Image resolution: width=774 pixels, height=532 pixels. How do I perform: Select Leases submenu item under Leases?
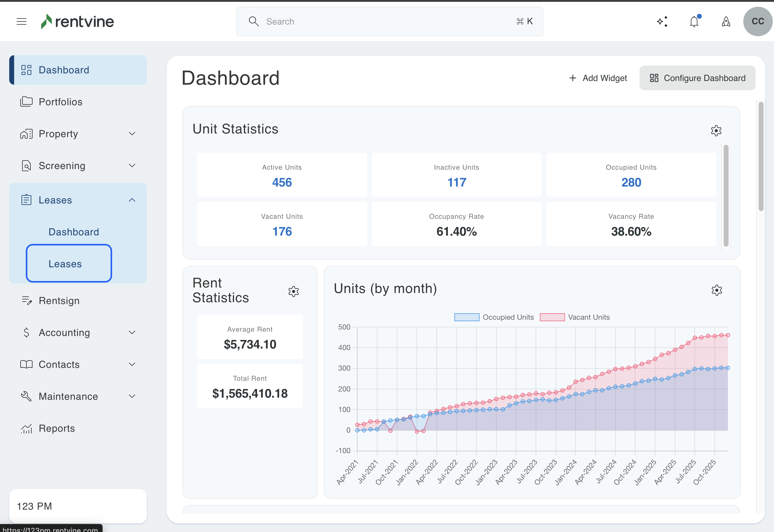click(x=65, y=264)
